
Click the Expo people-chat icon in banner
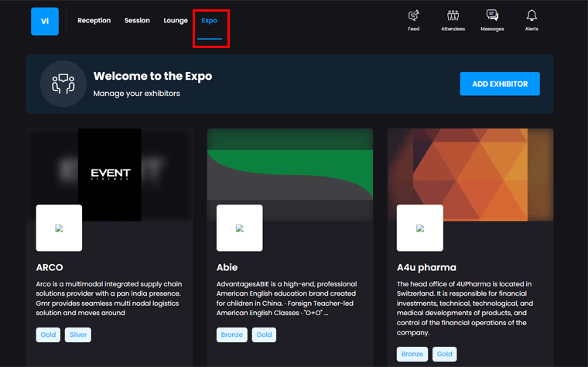pos(63,84)
